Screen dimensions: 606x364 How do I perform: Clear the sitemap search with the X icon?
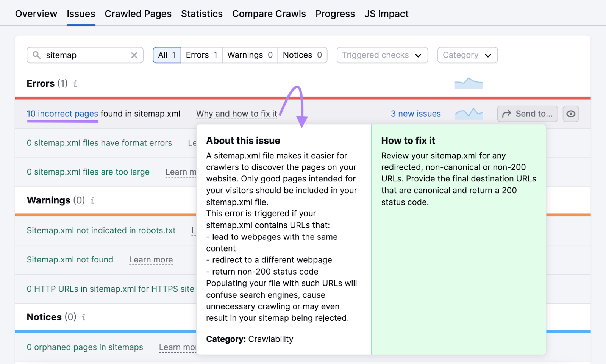pos(134,55)
